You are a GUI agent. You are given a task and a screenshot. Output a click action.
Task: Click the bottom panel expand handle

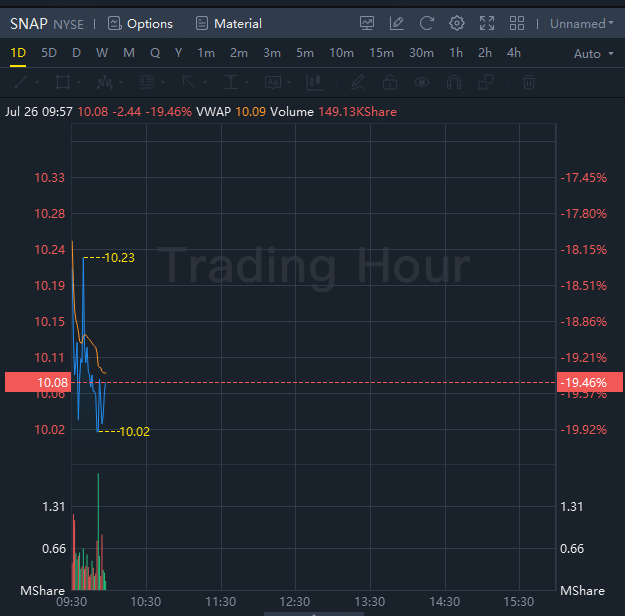click(x=314, y=614)
